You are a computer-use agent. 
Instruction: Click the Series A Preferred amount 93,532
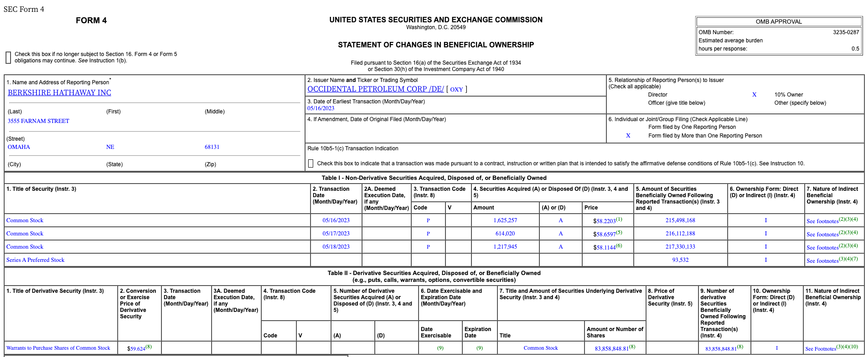pos(680,260)
